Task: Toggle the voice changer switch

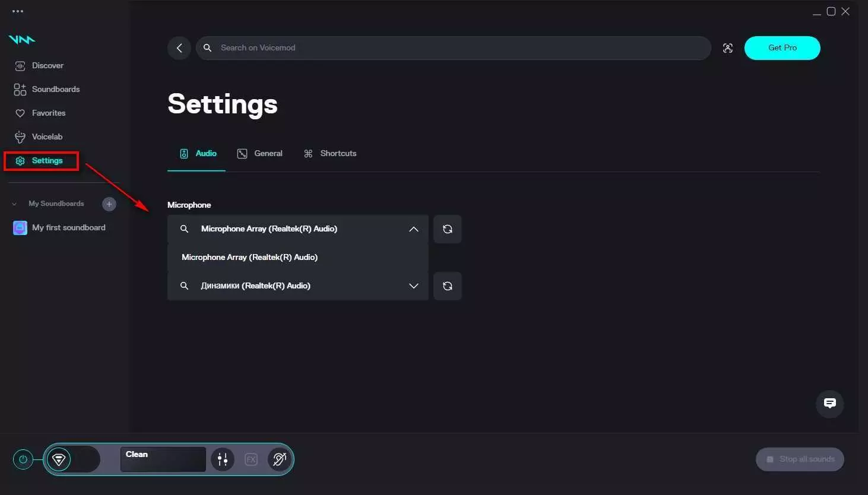Action: (74, 459)
